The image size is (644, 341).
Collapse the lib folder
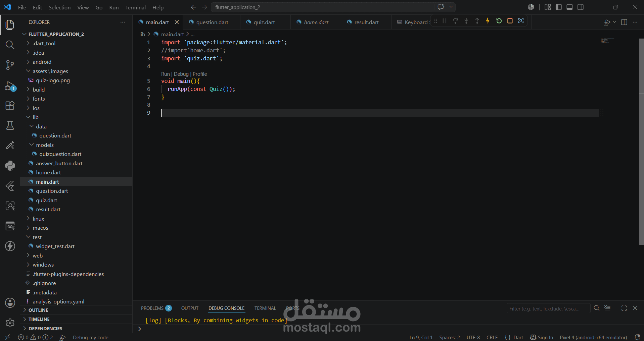point(36,117)
